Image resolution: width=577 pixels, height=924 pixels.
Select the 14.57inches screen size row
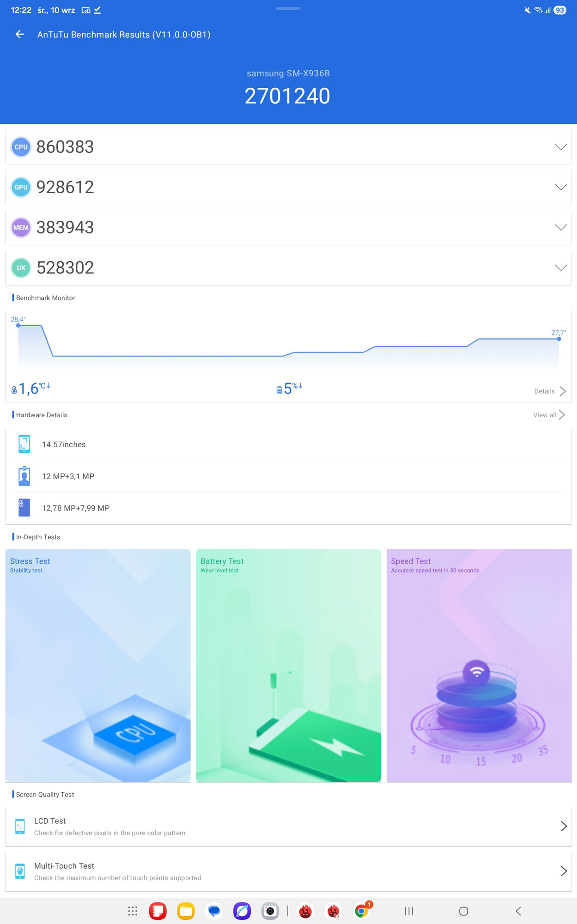tap(288, 444)
